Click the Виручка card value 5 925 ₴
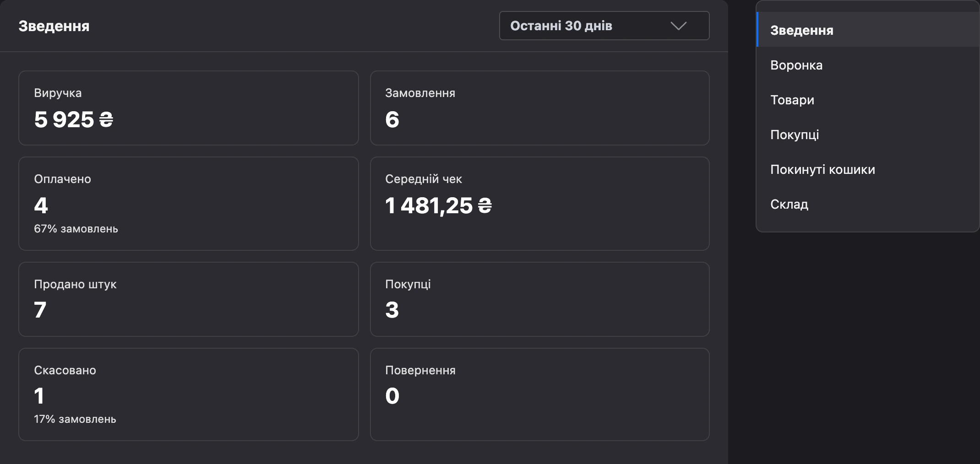Screen dimensions: 980x464 pos(74,119)
